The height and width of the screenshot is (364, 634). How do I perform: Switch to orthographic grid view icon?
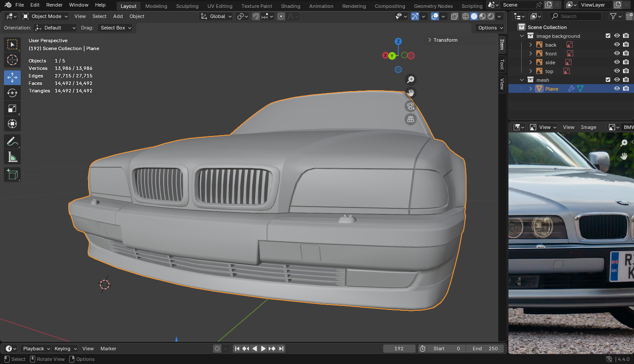pos(411,119)
